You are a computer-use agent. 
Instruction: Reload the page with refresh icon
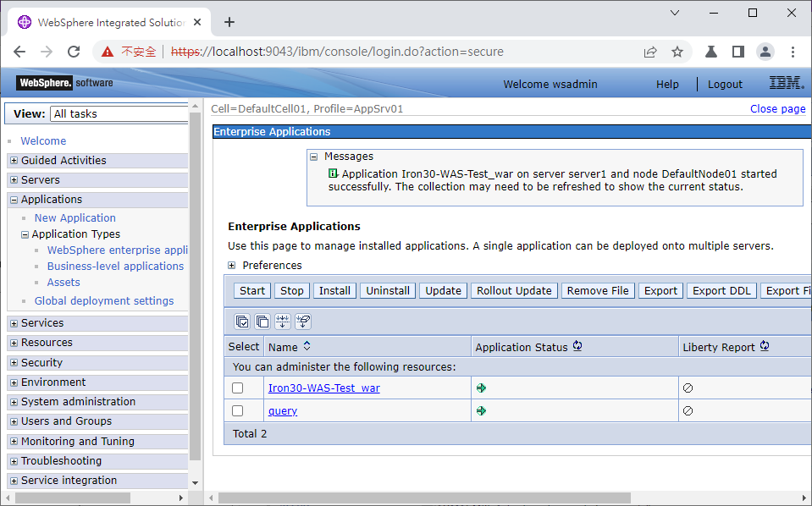(x=74, y=52)
